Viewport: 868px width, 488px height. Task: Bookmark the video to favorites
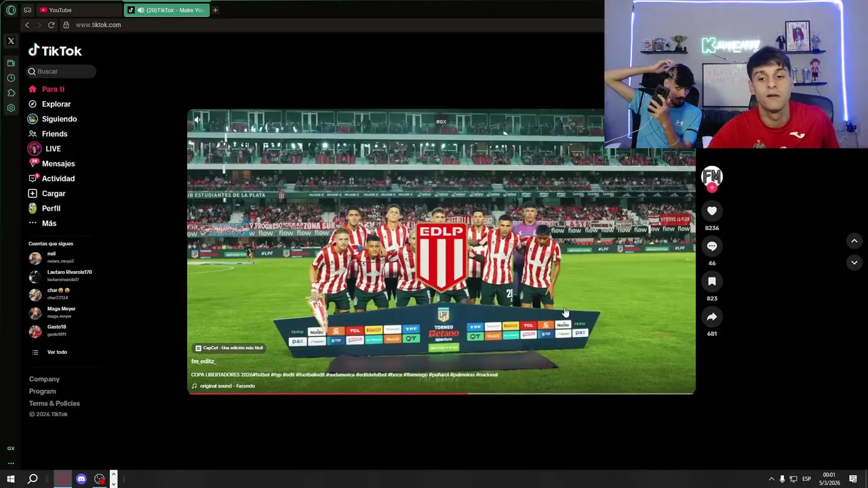[x=711, y=281]
